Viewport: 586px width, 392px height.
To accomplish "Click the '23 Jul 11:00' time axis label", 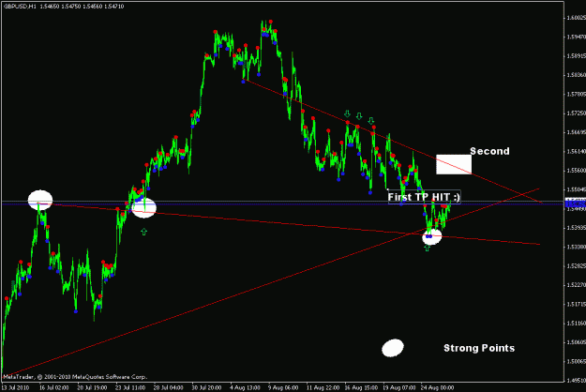I will 130,388.
